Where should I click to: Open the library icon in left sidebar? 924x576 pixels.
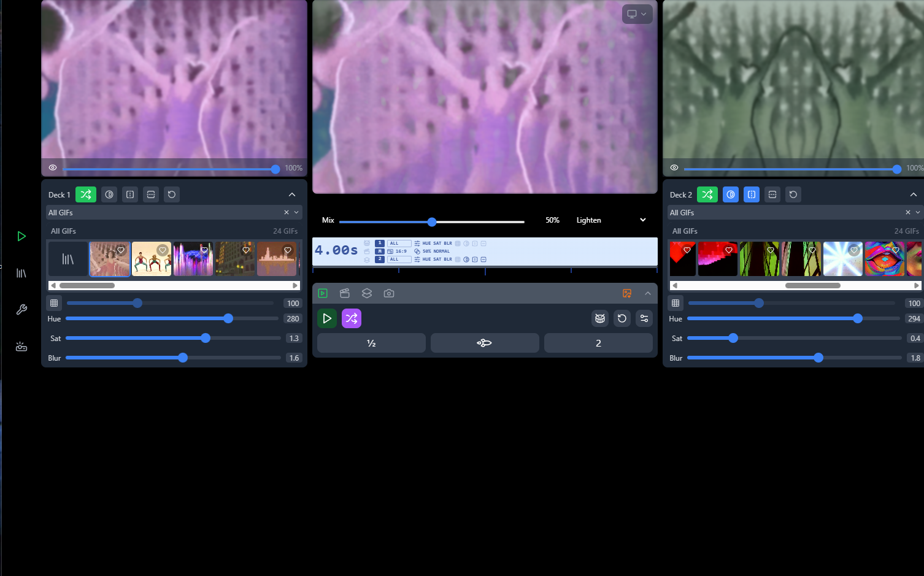pos(21,273)
